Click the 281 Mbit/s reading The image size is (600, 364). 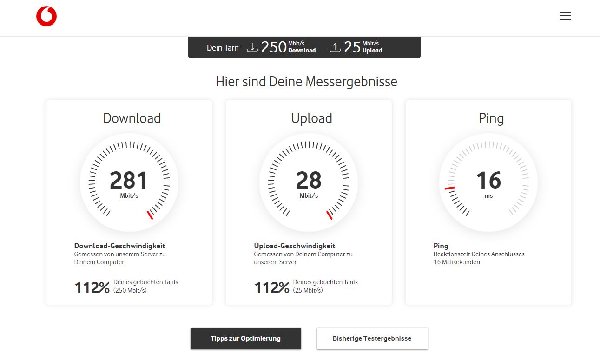129,181
